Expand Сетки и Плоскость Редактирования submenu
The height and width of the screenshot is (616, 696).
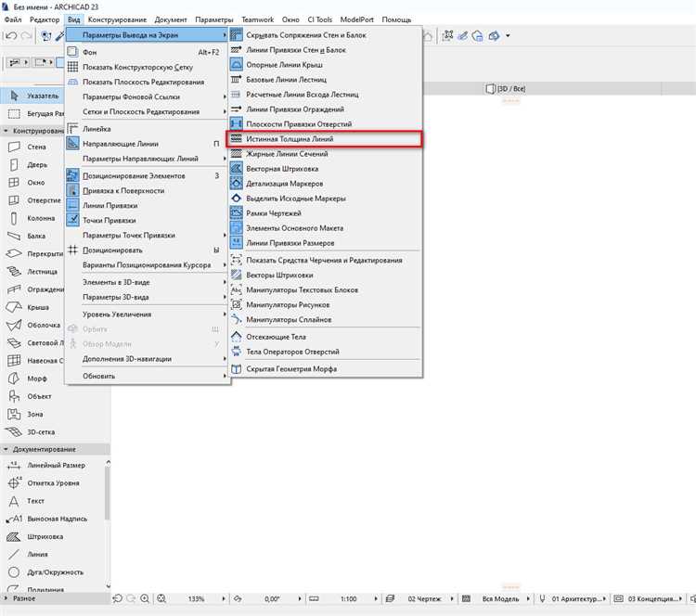147,111
